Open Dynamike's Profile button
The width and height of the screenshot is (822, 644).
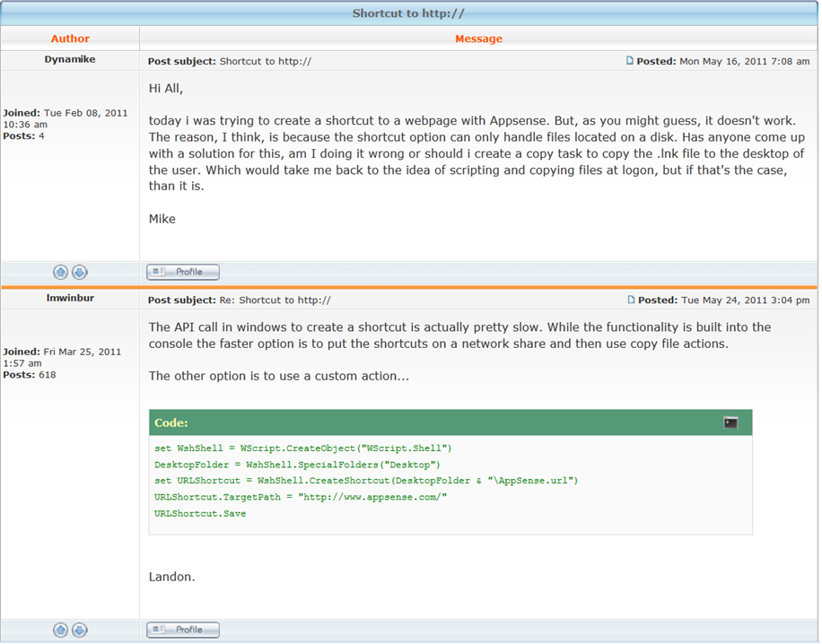(x=183, y=272)
